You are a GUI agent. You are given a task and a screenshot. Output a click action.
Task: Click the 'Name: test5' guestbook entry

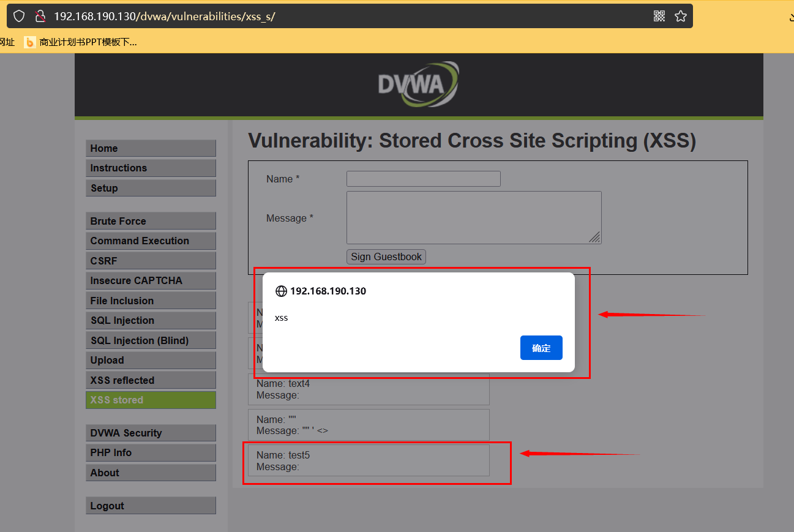click(x=369, y=460)
